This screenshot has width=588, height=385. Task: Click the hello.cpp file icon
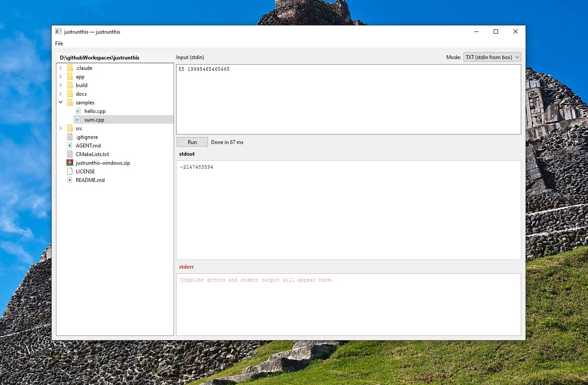pos(78,111)
